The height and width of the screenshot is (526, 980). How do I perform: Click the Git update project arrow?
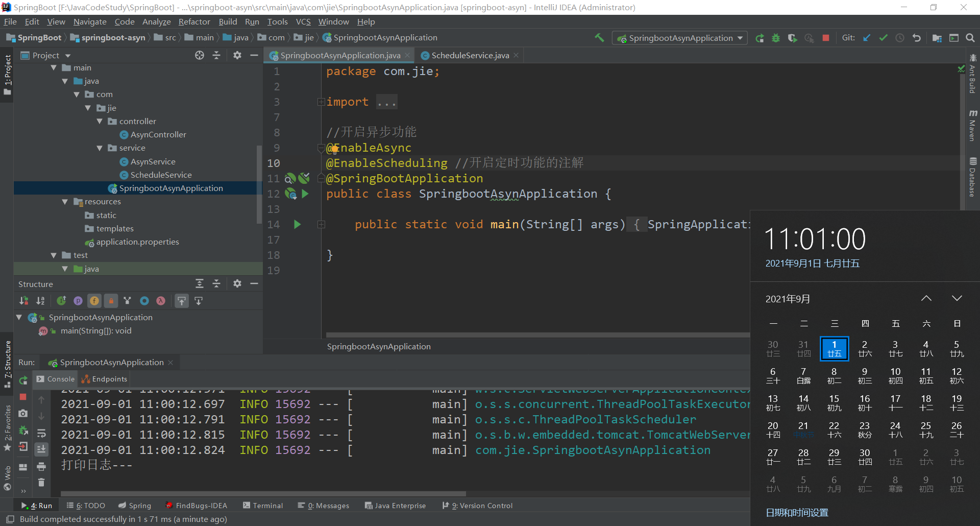[867, 38]
